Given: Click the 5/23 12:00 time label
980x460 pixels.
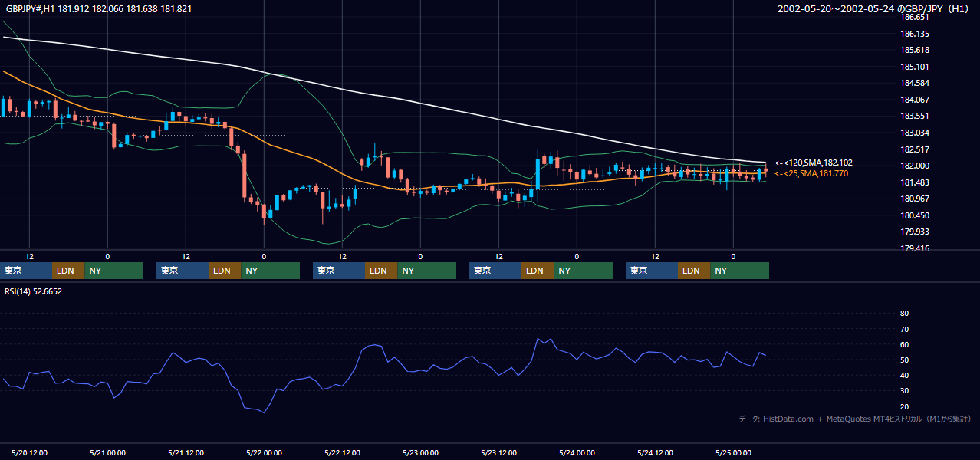Looking at the screenshot, I should click(x=498, y=452).
